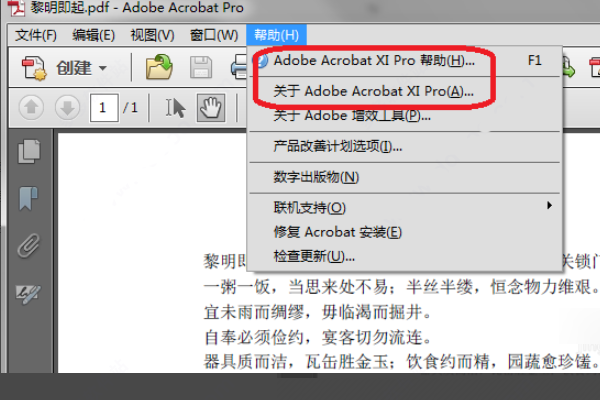This screenshot has height=400, width=600.
Task: Choose the text selection cursor tool
Action: click(x=176, y=108)
